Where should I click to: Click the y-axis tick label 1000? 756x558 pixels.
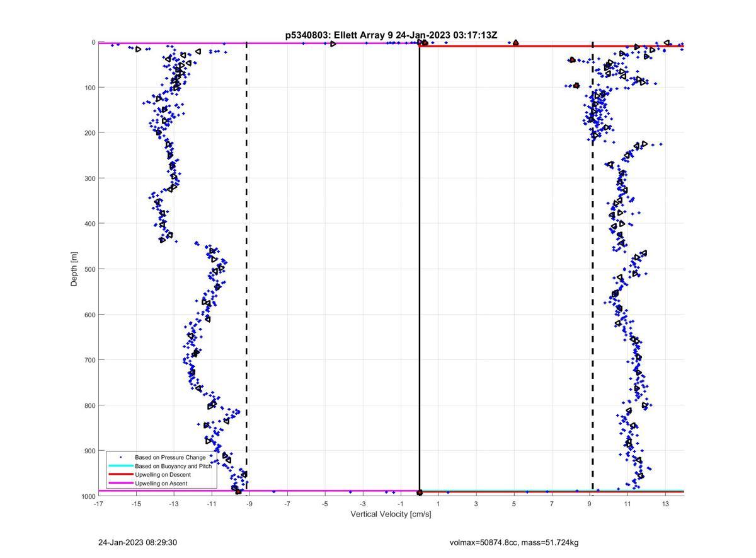coord(87,496)
